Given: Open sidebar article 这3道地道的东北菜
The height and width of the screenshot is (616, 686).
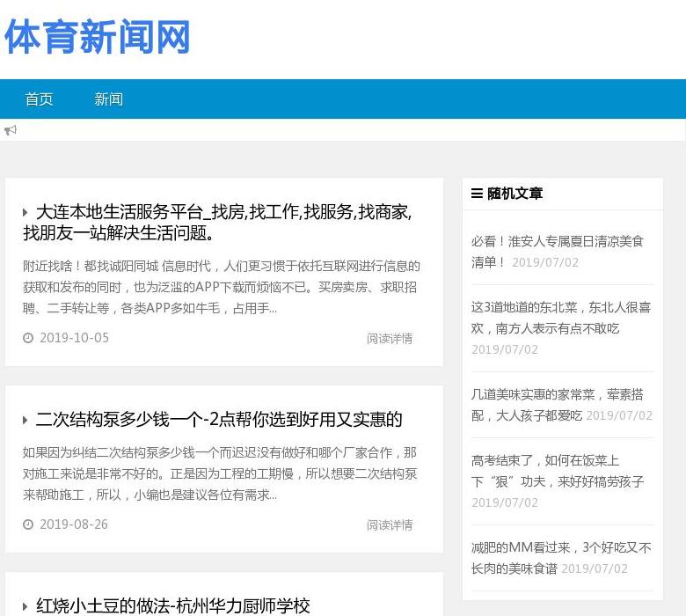Looking at the screenshot, I should [561, 318].
